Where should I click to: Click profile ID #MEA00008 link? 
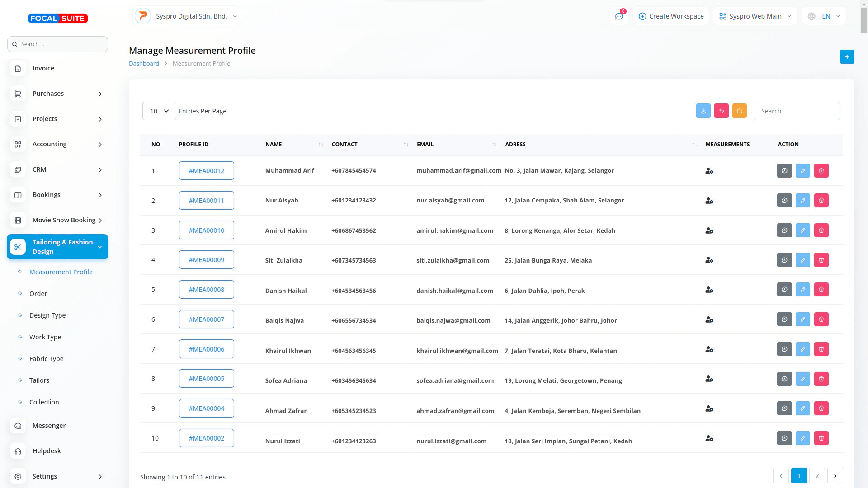[206, 289]
